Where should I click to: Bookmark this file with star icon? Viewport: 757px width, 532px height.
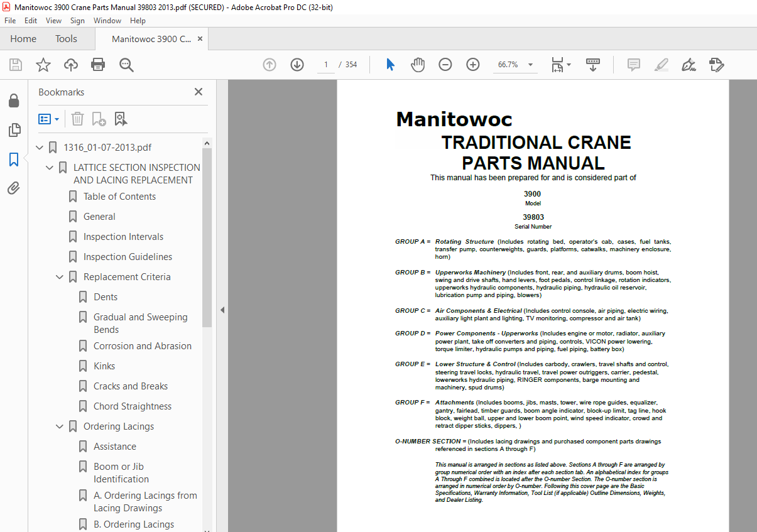point(43,65)
